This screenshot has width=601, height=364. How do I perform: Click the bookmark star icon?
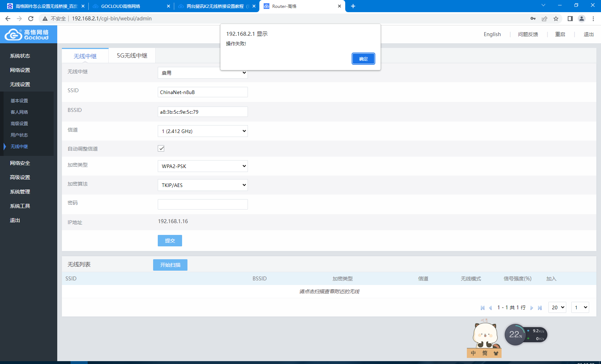tap(556, 19)
